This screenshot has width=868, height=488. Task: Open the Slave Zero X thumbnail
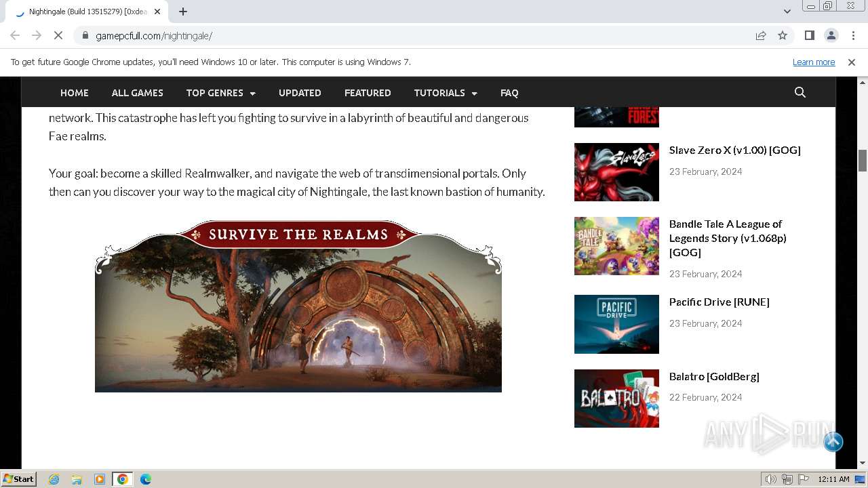616,172
